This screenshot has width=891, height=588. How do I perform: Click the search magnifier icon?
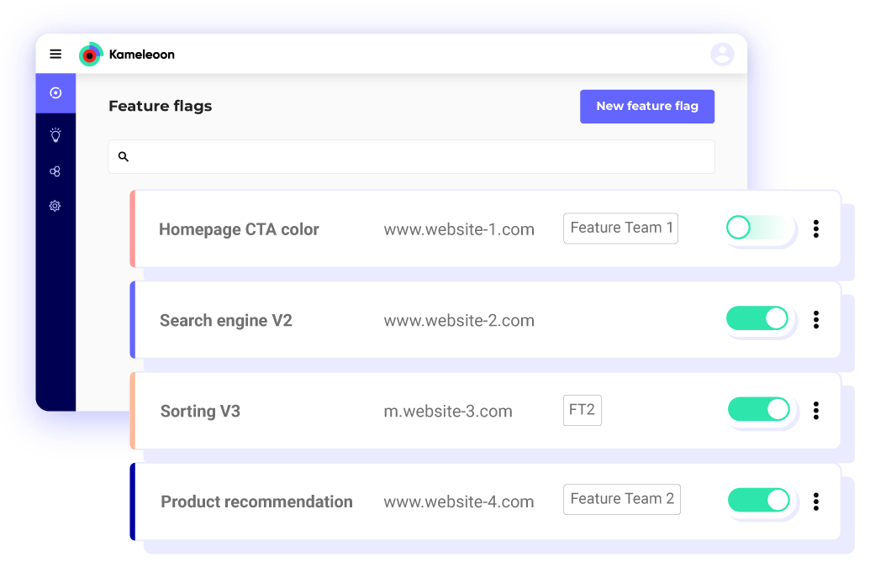point(124,157)
